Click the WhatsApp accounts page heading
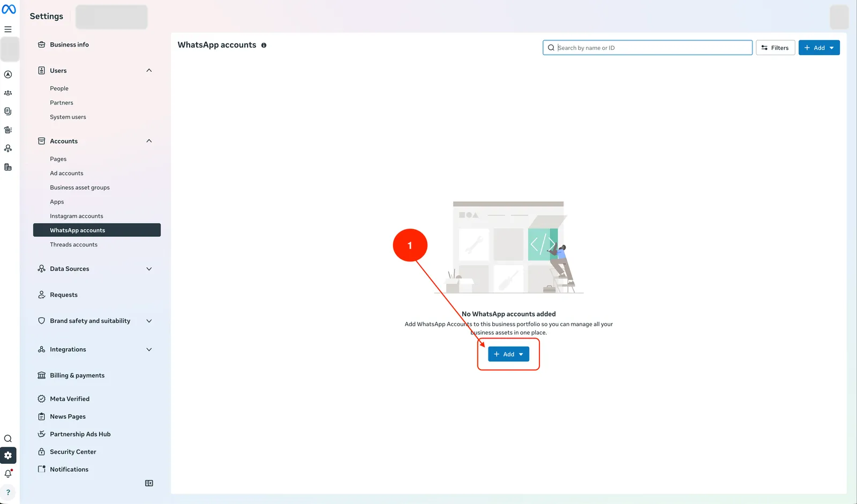The image size is (857, 504). (217, 45)
